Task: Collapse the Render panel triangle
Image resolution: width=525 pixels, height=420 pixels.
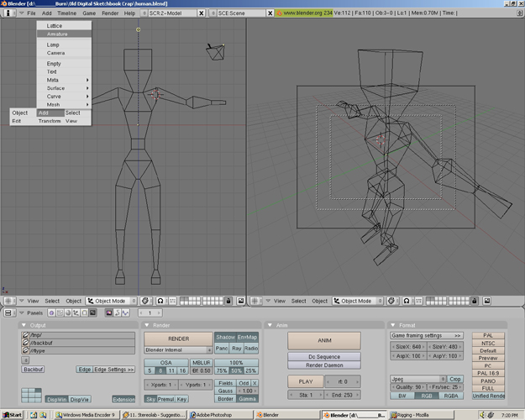Action: [x=147, y=325]
